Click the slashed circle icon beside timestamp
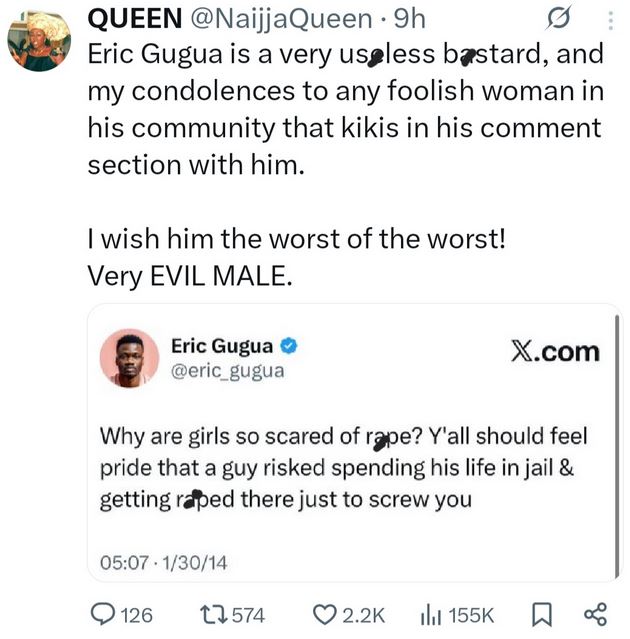The height and width of the screenshot is (639, 630). 560,18
